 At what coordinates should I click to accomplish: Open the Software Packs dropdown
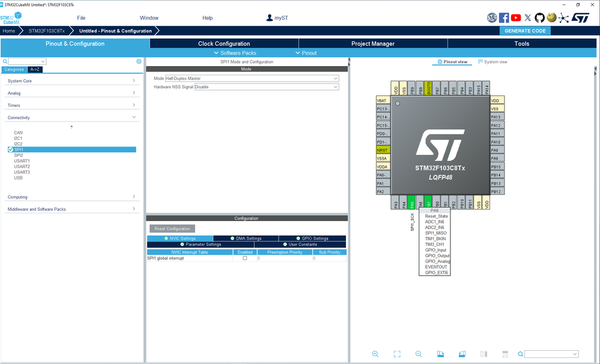[235, 53]
